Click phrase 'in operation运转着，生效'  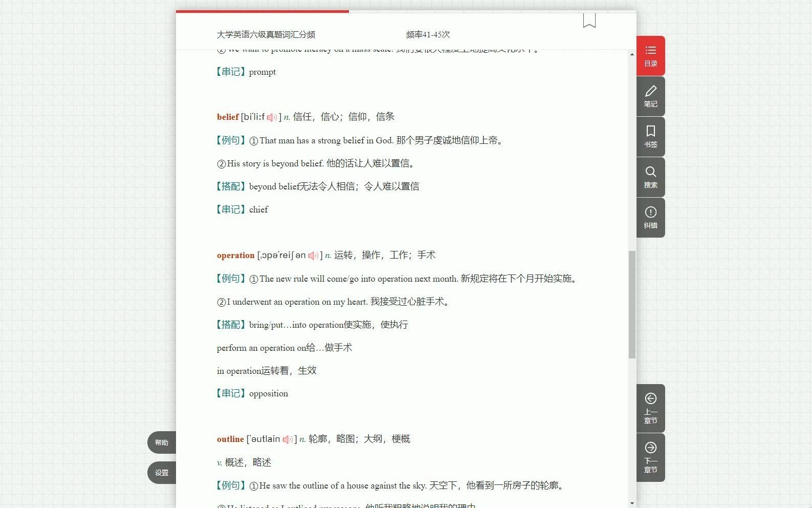point(267,371)
